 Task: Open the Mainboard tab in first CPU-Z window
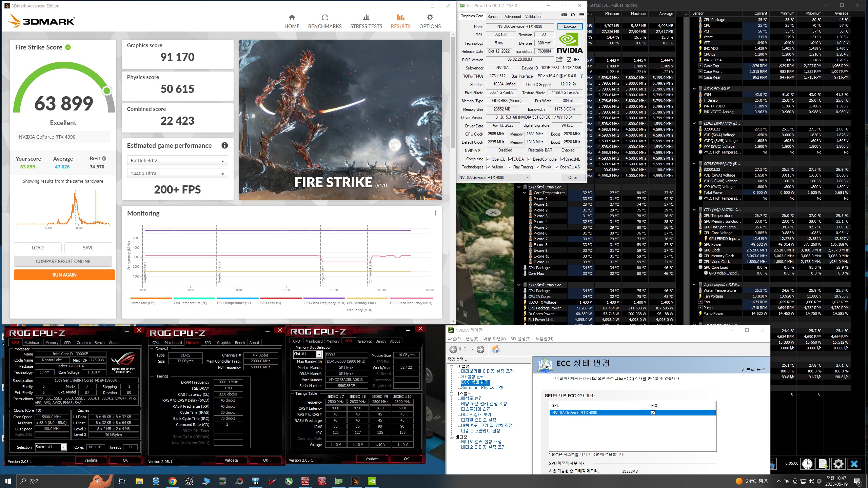tap(33, 343)
